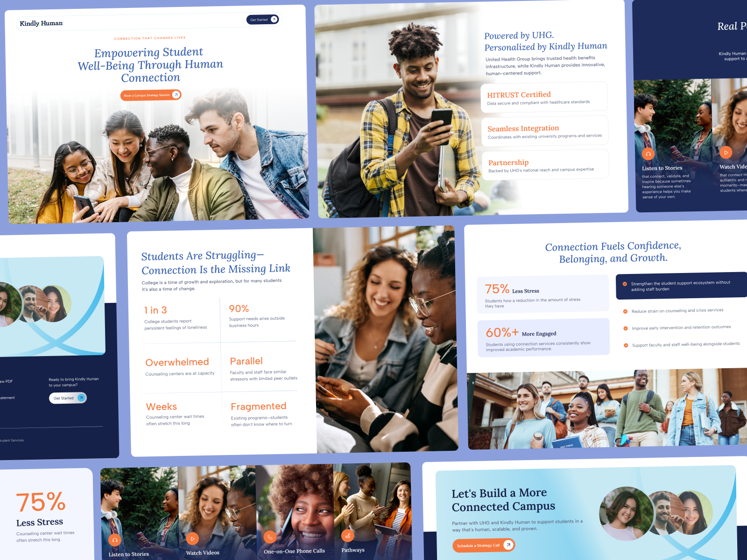The height and width of the screenshot is (560, 747).
Task: Click the One-on-One Phone Calls label
Action: pyautogui.click(x=294, y=551)
